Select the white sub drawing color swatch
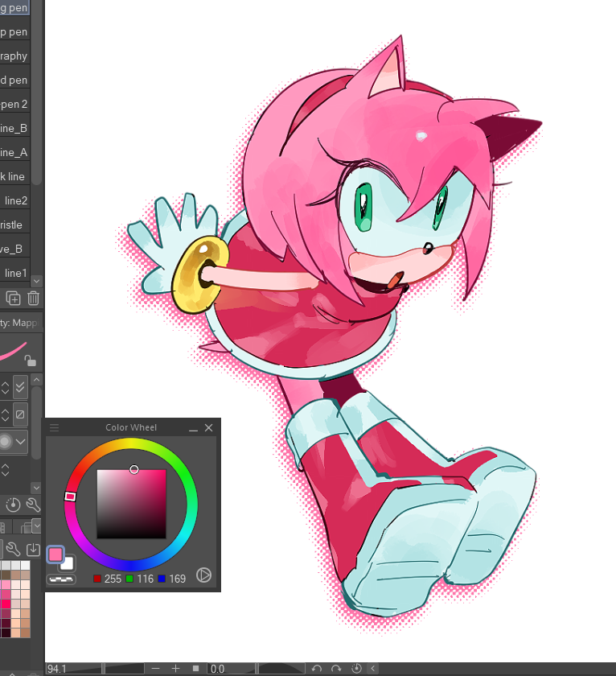 click(x=68, y=563)
